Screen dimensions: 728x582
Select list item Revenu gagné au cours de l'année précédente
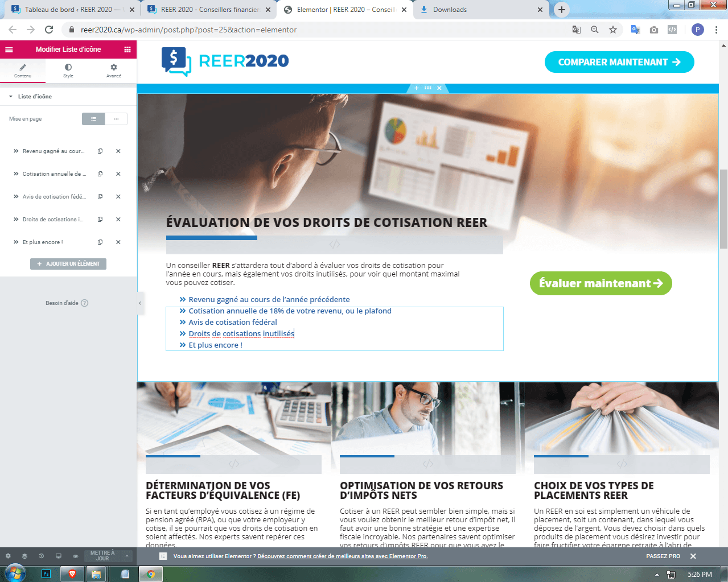[269, 300]
